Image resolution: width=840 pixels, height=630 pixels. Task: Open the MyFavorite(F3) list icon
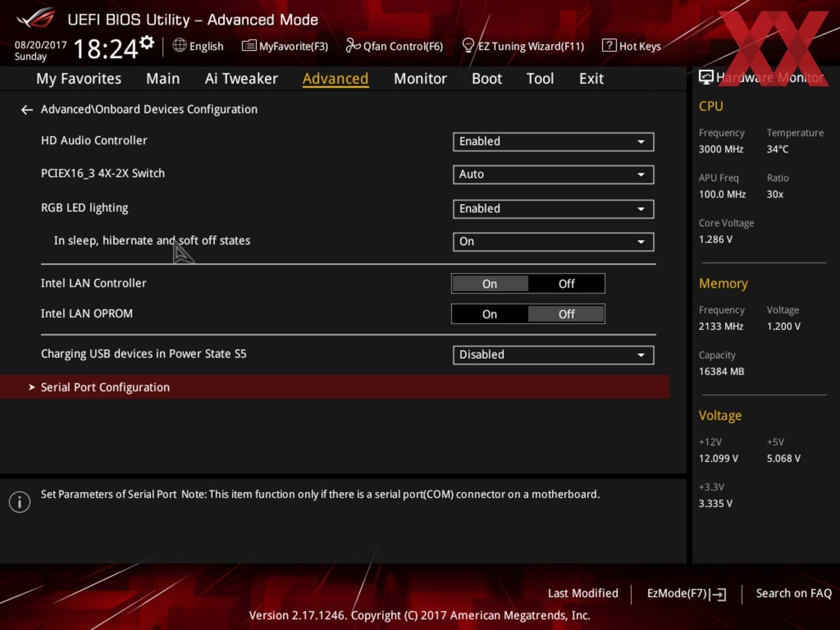[x=249, y=46]
